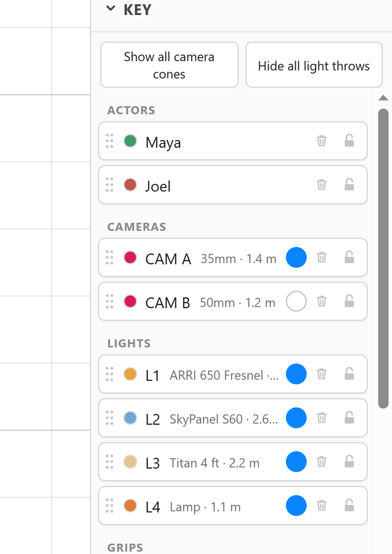This screenshot has width=392, height=554.
Task: Delete light L1 with trash icon
Action: (x=322, y=374)
